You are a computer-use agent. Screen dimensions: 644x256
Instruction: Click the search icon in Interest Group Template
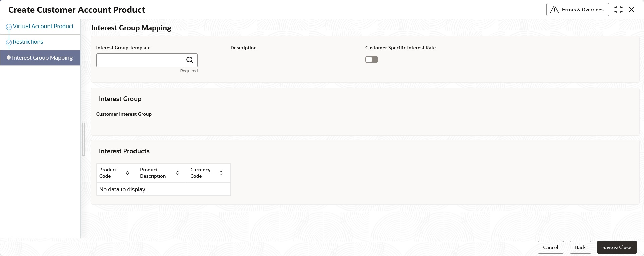[190, 60]
